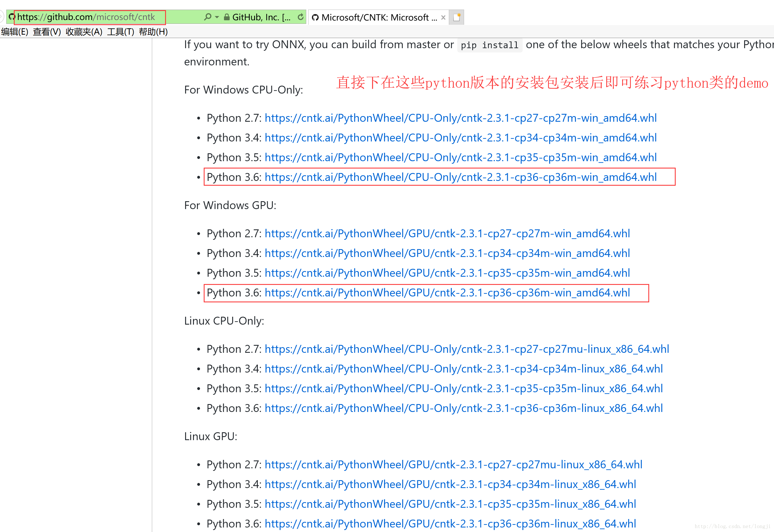This screenshot has width=774, height=532.
Task: Close the Microsoft/CNTK tab
Action: pos(443,17)
